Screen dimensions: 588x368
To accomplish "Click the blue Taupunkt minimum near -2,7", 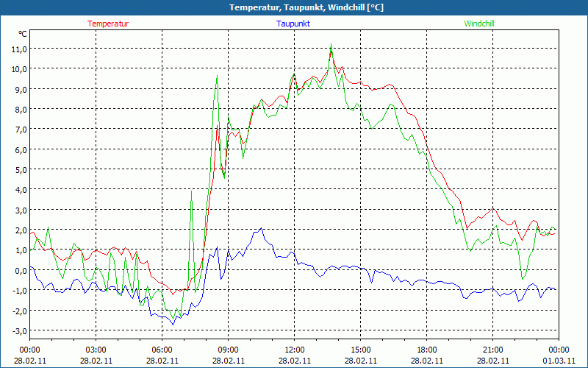I will 173,325.
